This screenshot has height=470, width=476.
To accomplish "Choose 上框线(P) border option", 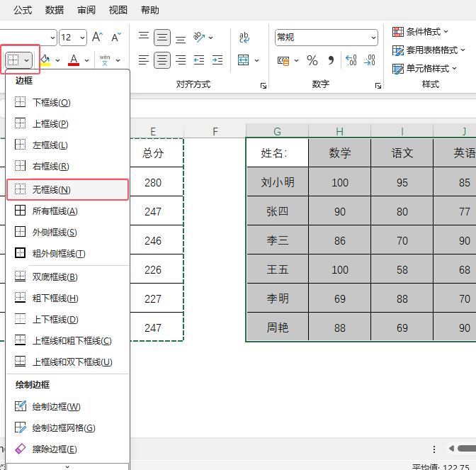I will (67, 123).
